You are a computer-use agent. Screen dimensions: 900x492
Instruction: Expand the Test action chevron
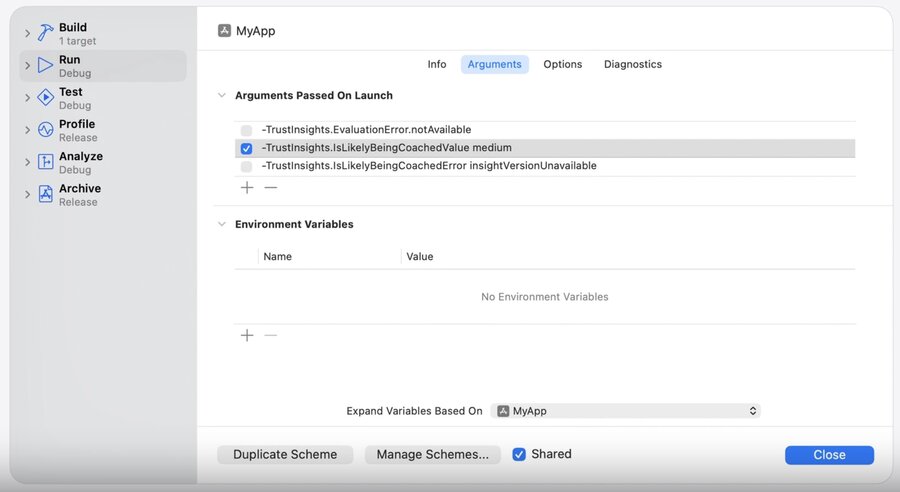(27, 98)
